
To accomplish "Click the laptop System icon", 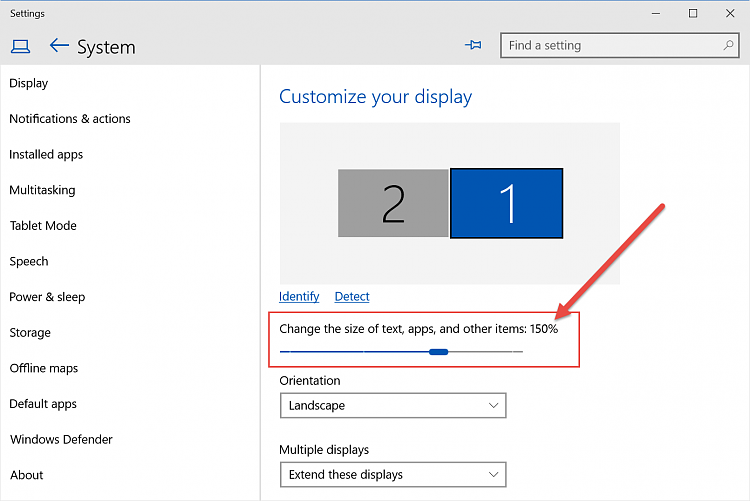I will (21, 46).
